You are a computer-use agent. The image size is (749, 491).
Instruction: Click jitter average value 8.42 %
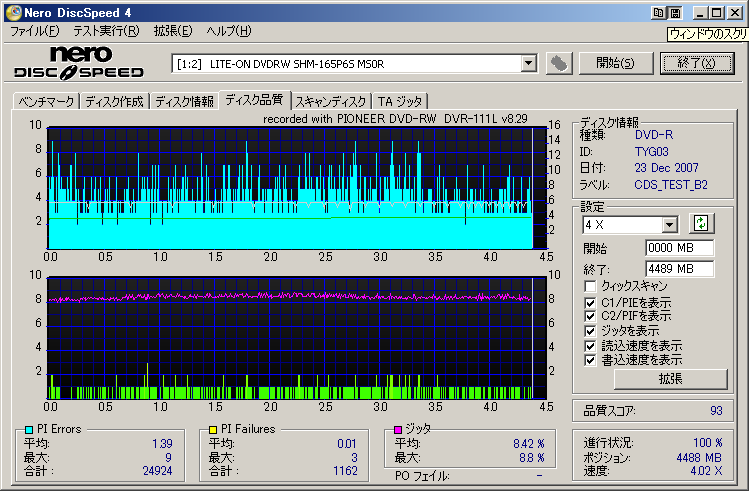pos(529,444)
